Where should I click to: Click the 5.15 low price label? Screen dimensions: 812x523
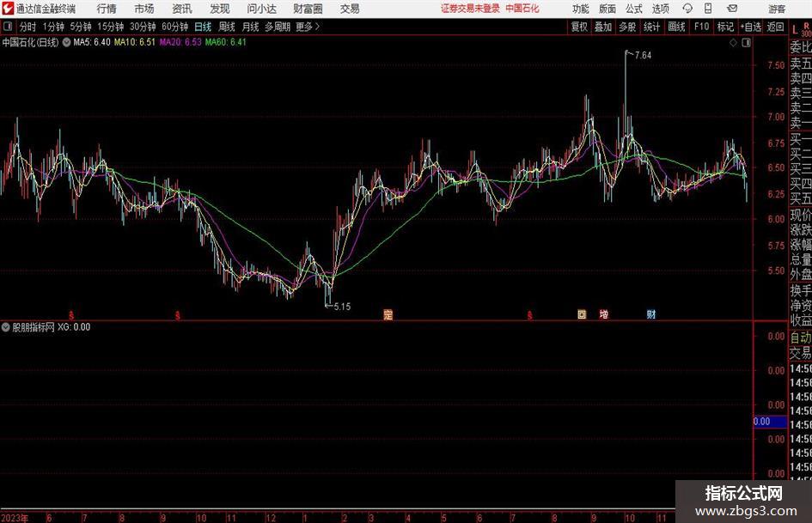[342, 307]
